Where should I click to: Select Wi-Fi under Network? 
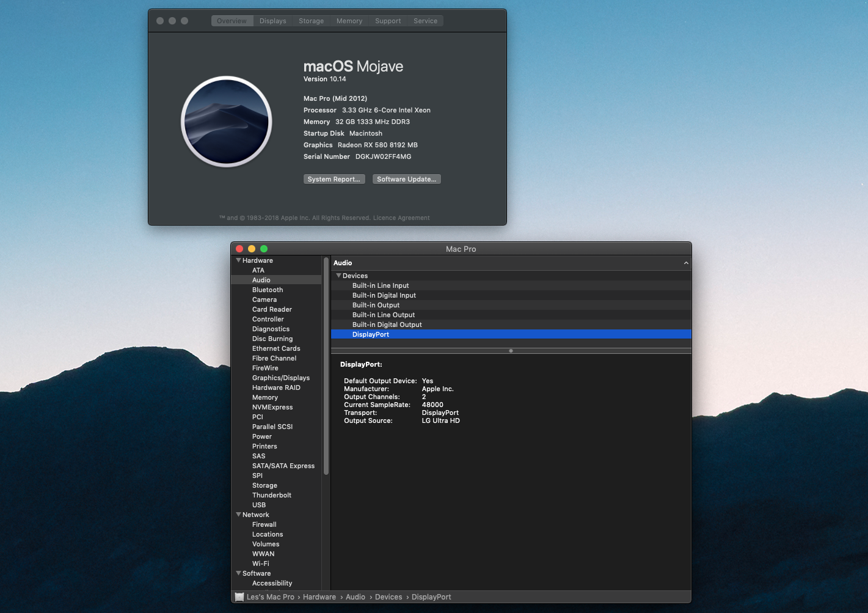tap(276, 563)
